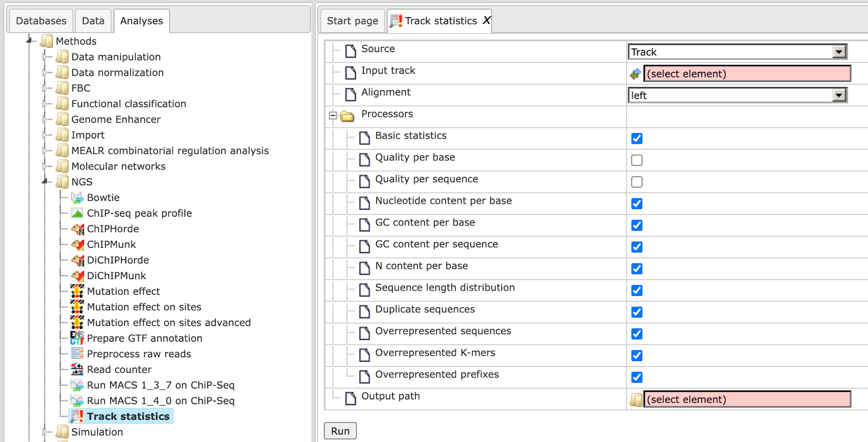Click the DiChIPHorde icon
Screen dimensions: 868x442
[78, 261]
